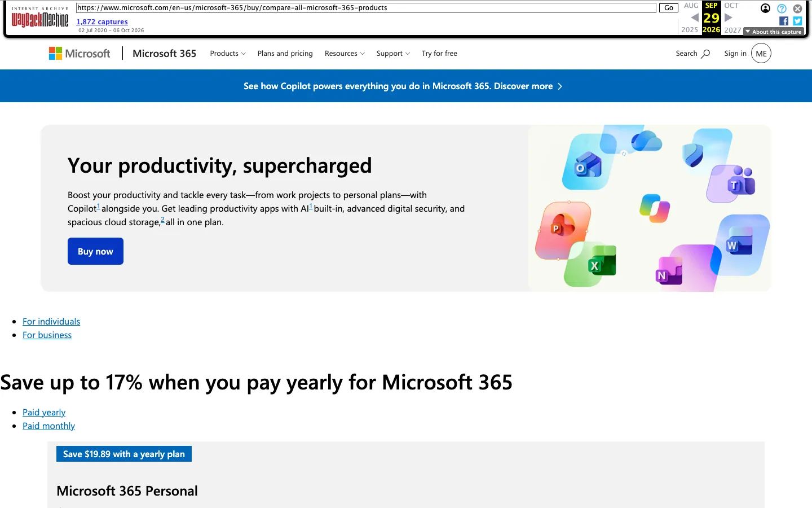Select the For individuals link
812x508 pixels.
point(51,322)
